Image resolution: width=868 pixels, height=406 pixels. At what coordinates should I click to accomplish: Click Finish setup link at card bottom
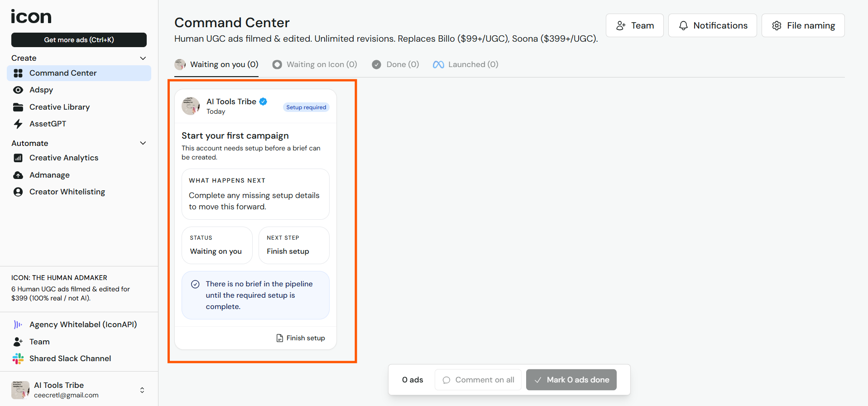[301, 338]
